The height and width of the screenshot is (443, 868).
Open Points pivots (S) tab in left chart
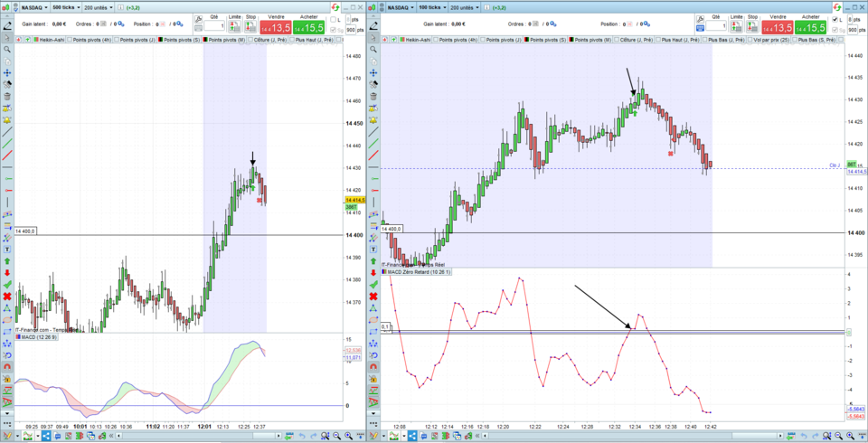click(x=178, y=40)
